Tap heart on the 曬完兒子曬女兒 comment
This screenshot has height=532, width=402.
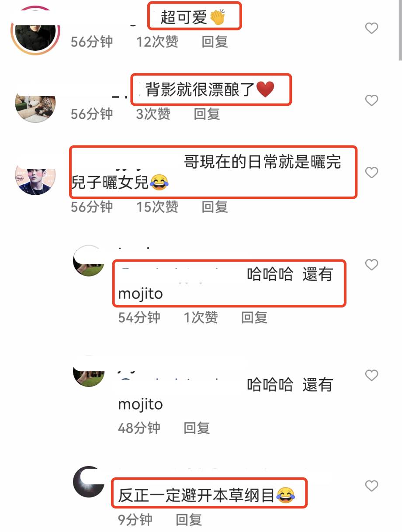click(371, 173)
